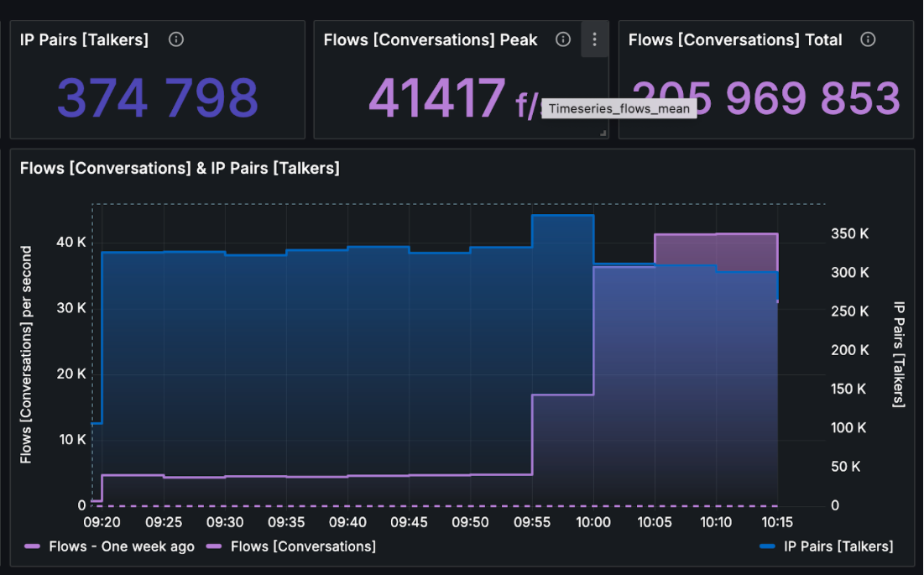The height and width of the screenshot is (575, 924).
Task: Toggle 'Flows [Conversations]' series label in legend
Action: click(x=303, y=546)
